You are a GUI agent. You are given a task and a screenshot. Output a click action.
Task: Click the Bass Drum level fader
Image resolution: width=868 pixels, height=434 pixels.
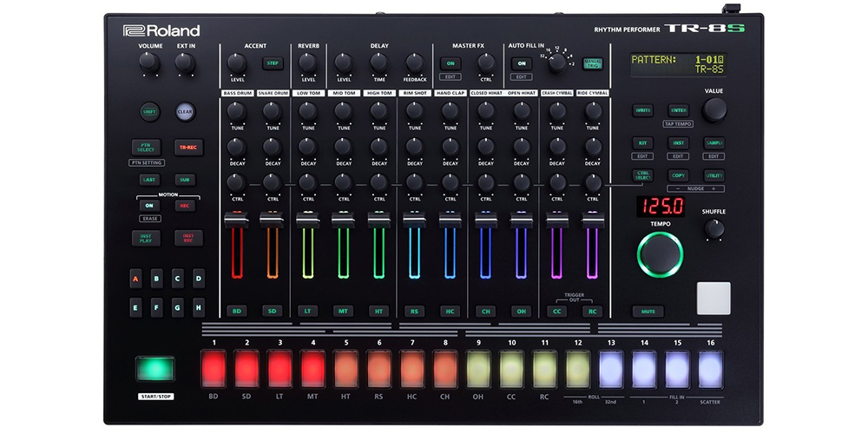click(x=236, y=220)
